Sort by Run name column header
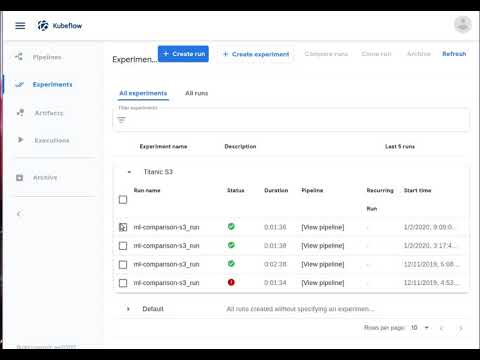The width and height of the screenshot is (480, 360). coord(147,190)
